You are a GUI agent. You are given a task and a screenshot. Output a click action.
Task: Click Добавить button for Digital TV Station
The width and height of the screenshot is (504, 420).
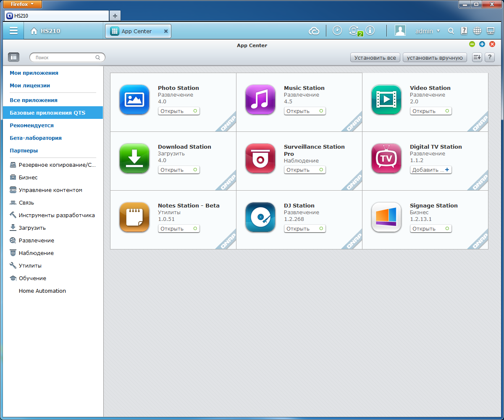[x=431, y=170]
